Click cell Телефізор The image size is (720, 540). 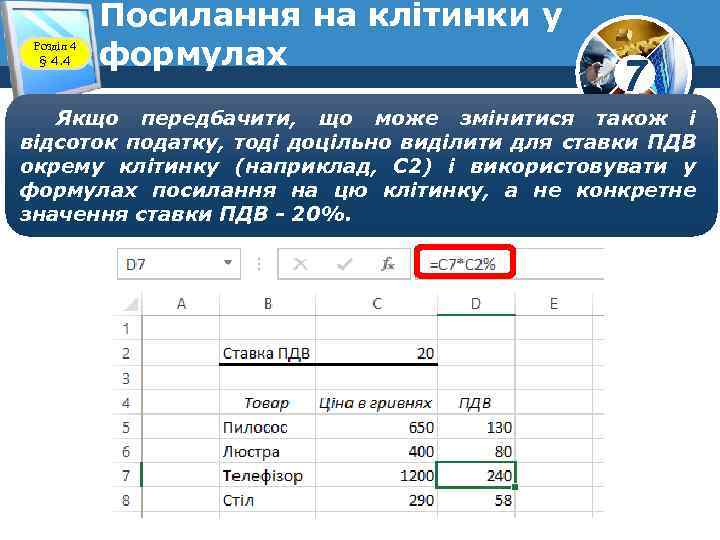coord(268,476)
